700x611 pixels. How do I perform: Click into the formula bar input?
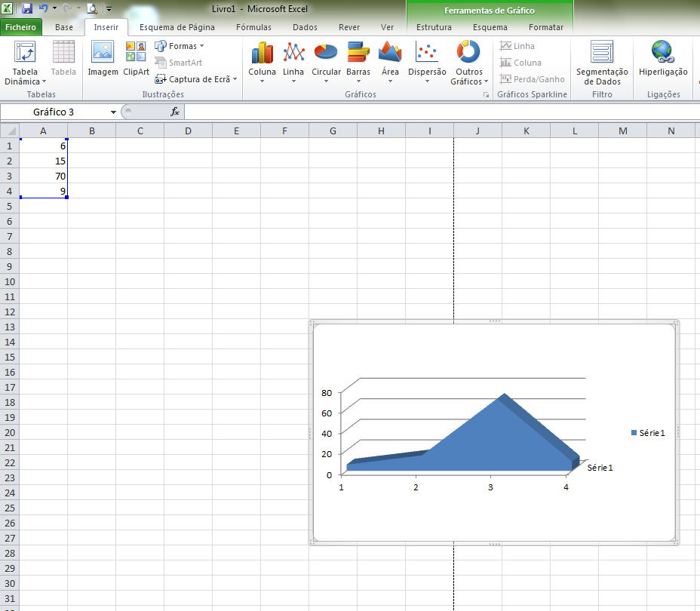[x=442, y=112]
